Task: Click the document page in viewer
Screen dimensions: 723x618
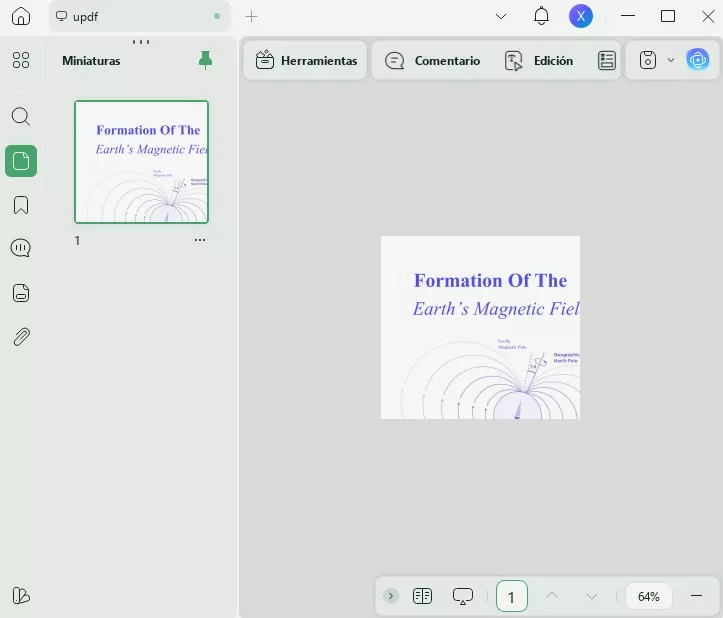Action: click(480, 327)
